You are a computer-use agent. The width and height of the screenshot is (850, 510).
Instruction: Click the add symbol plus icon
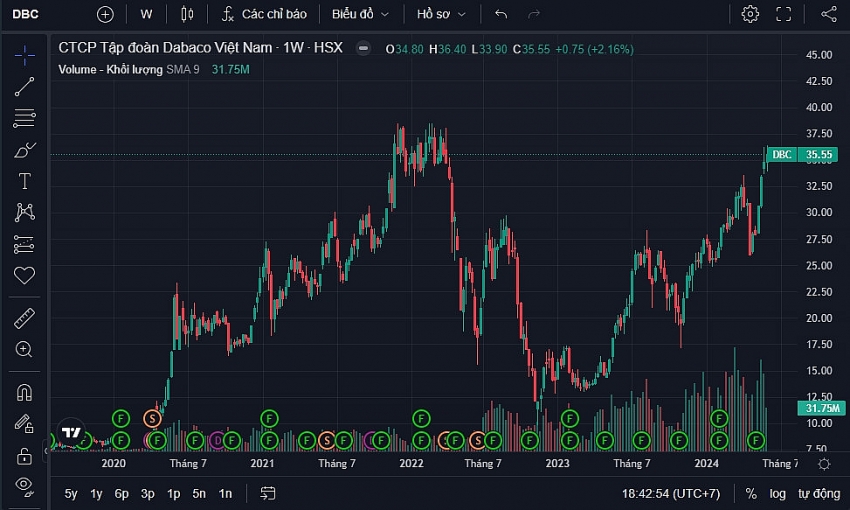pos(105,14)
